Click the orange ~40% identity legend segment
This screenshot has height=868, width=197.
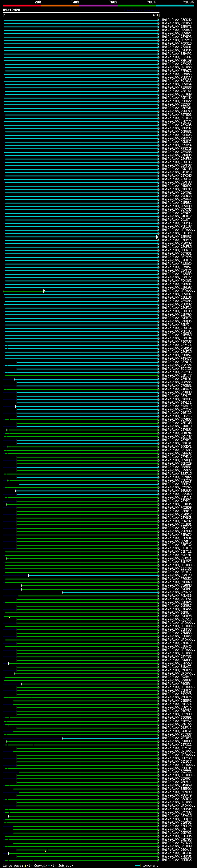(x=60, y=6)
